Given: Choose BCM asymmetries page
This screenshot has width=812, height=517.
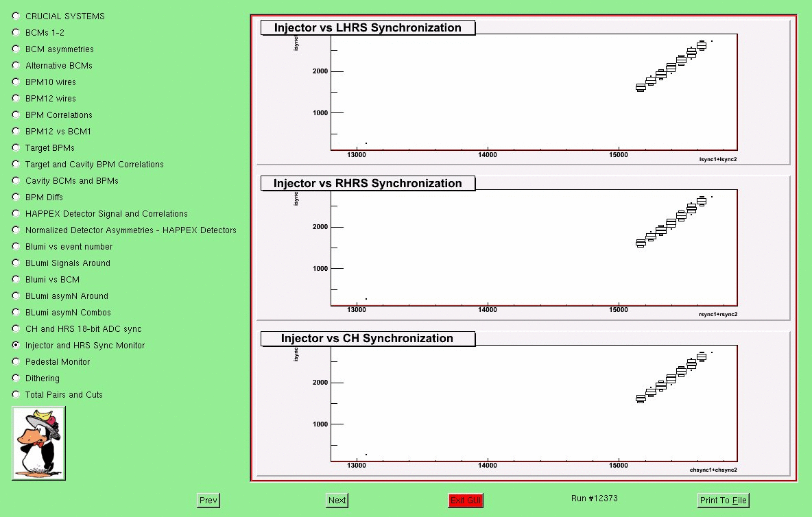Looking at the screenshot, I should pos(16,49).
